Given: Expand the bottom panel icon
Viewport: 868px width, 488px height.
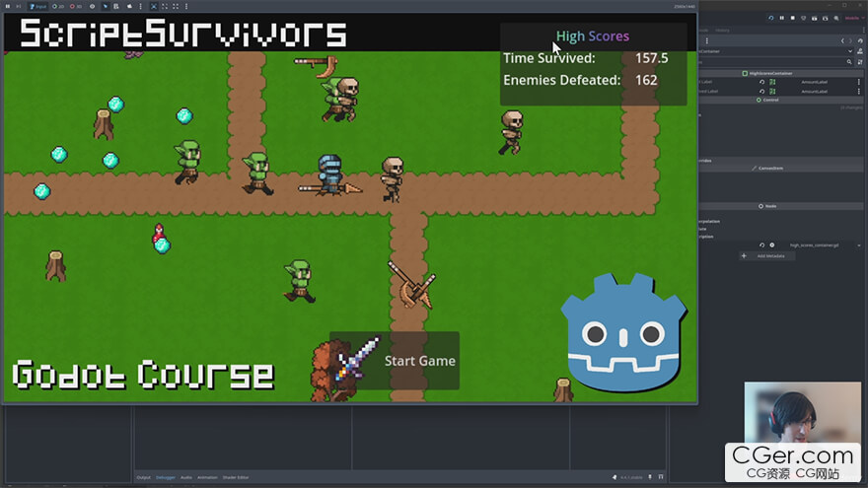Looking at the screenshot, I should pyautogui.click(x=661, y=477).
